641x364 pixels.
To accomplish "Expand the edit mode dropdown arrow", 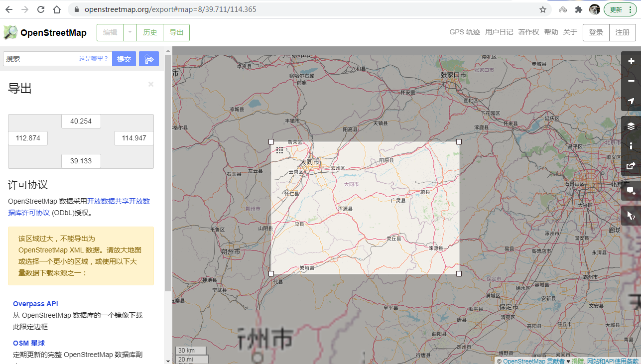I will click(129, 32).
